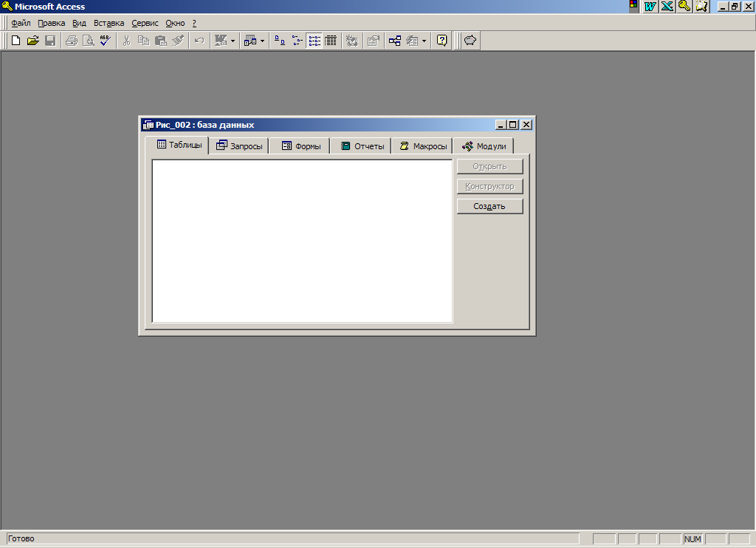Open the Окно menu
The height and width of the screenshot is (548, 756).
point(175,23)
